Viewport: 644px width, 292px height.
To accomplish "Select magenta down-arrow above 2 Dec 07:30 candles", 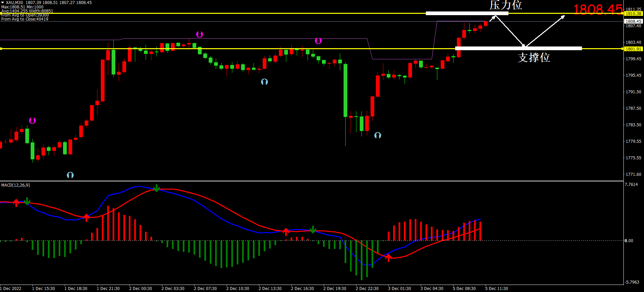I will click(200, 34).
